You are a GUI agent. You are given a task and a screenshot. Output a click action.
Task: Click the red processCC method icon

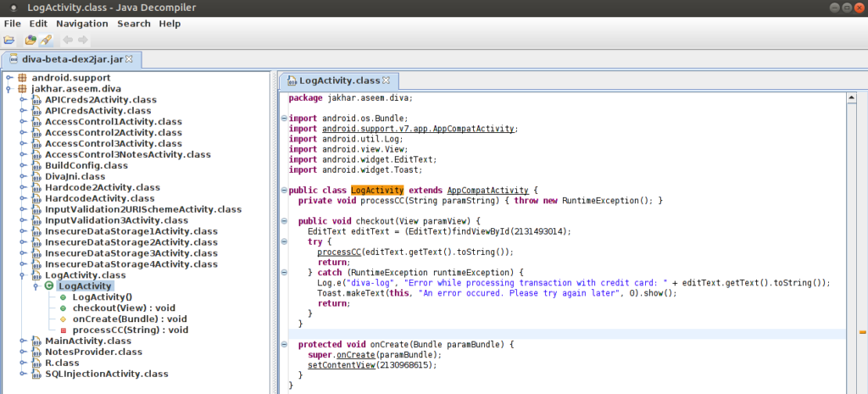pyautogui.click(x=63, y=330)
